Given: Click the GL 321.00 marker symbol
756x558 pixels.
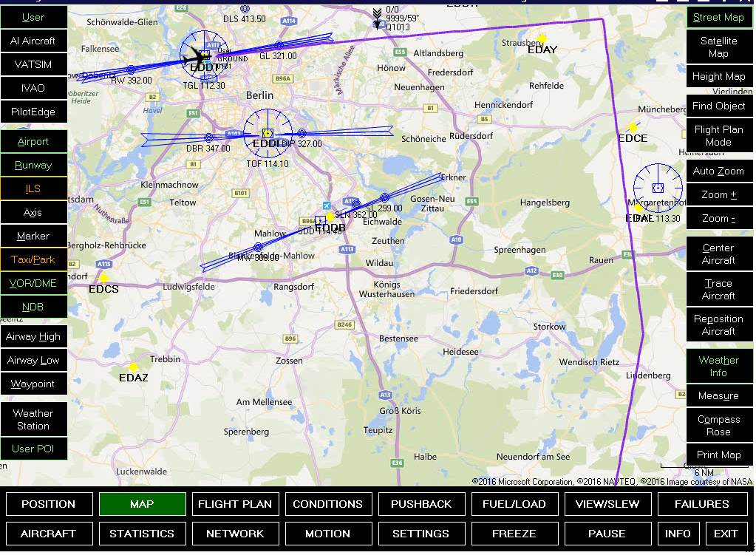Looking at the screenshot, I should click(279, 46).
